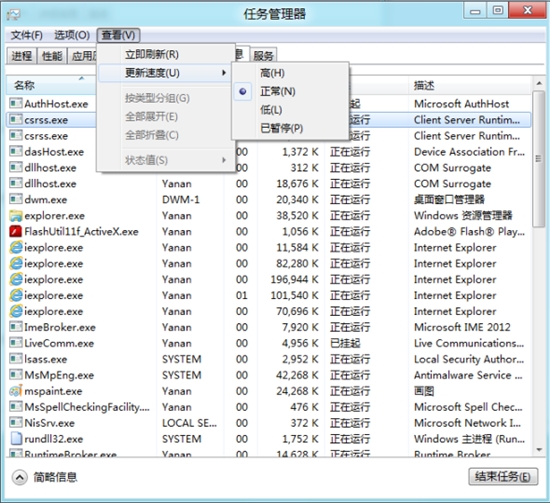Click the 桌面窗口管理器 description
Screen dimensions: 550x503
(x=449, y=200)
